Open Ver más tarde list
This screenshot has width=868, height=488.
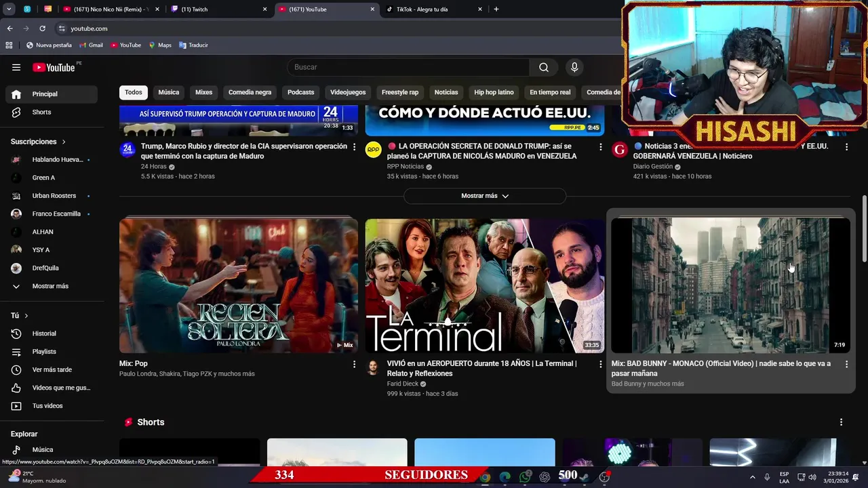tap(52, 369)
